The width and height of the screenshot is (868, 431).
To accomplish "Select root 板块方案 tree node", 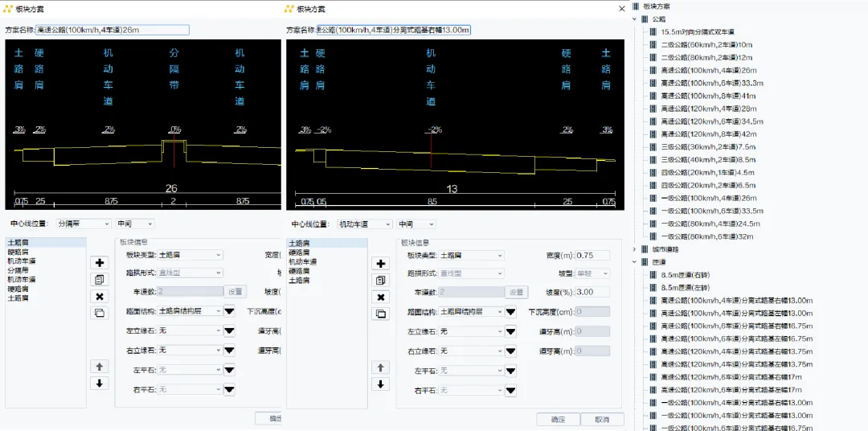I will point(656,6).
